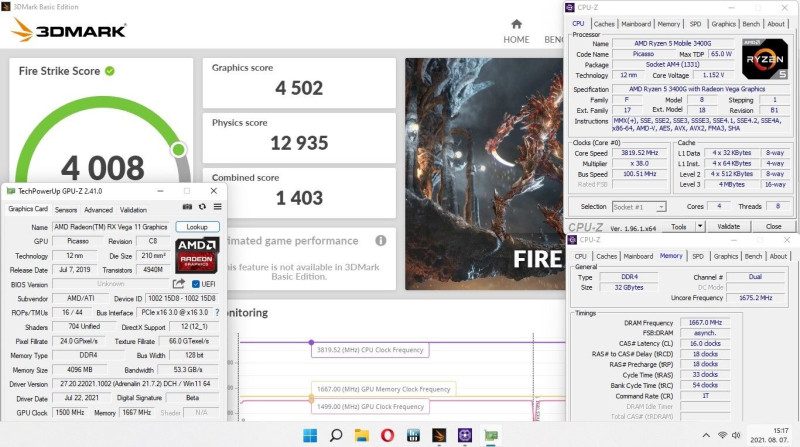The height and width of the screenshot is (447, 800).
Task: Open Bench tab in upper CPU-Z
Action: tap(751, 24)
